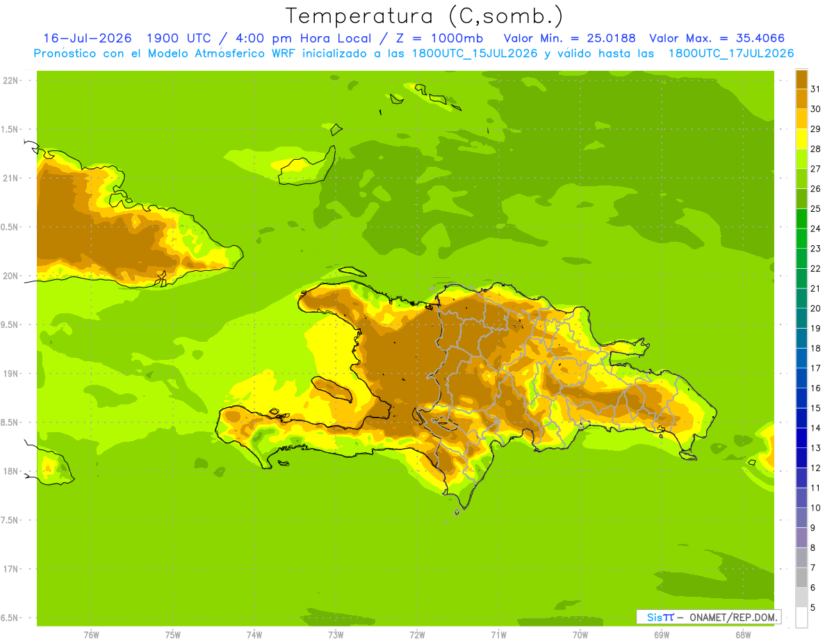Click color scale label "28"

tap(816, 149)
